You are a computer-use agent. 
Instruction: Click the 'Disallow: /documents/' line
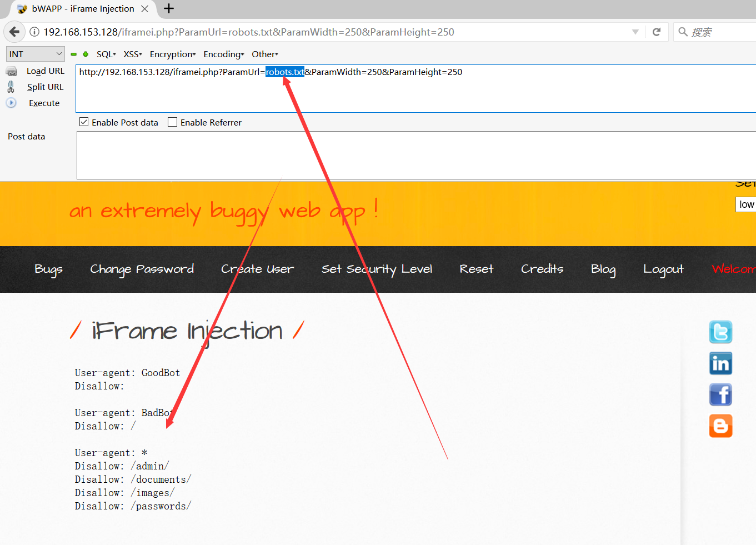133,479
